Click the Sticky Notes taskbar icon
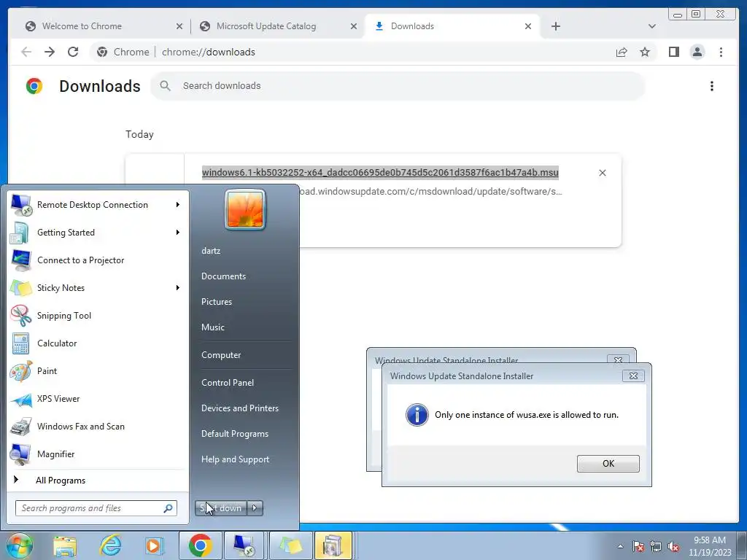The width and height of the screenshot is (747, 560). (x=290, y=546)
